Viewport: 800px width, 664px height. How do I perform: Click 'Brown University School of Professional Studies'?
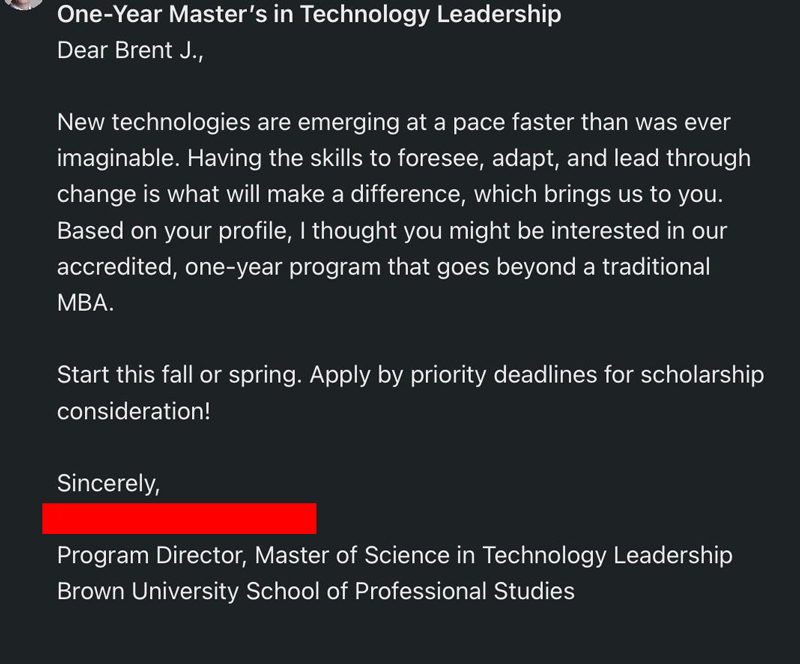316,592
